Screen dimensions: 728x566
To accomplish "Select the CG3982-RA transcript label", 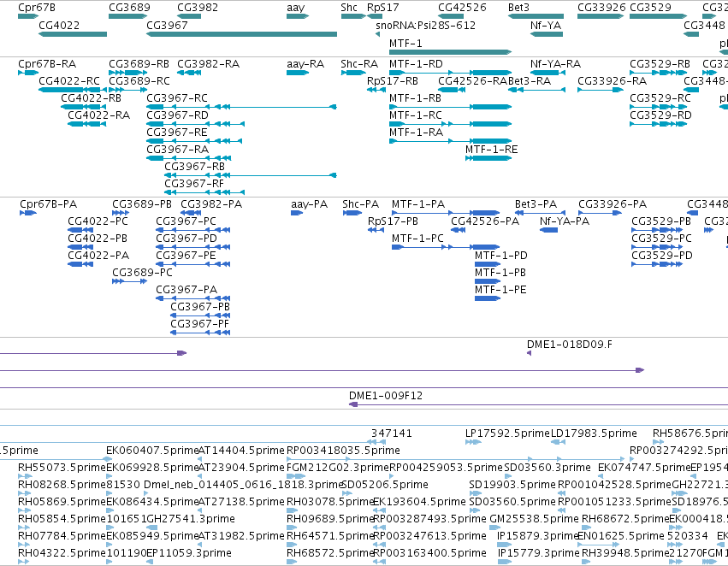I will point(209,63).
